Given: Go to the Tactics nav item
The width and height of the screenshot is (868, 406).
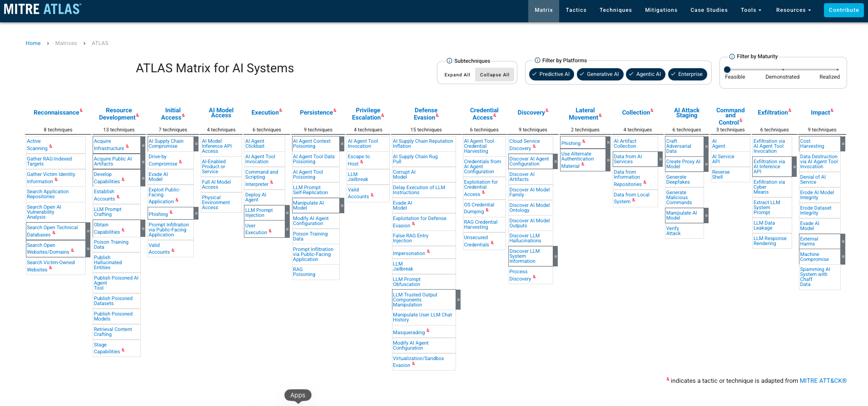Looking at the screenshot, I should pyautogui.click(x=576, y=10).
